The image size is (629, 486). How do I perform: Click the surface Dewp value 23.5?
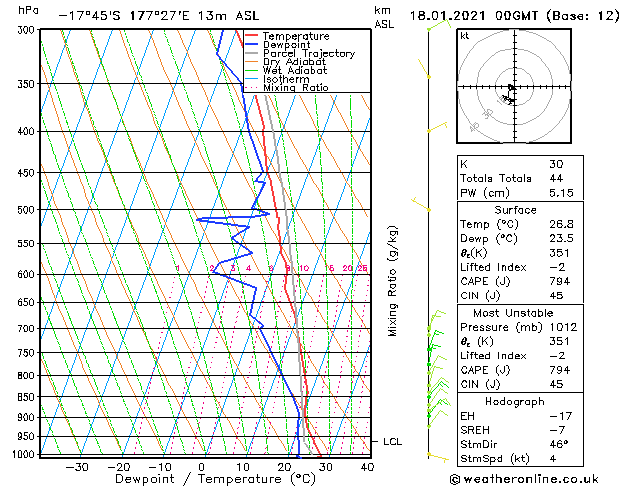tap(561, 239)
